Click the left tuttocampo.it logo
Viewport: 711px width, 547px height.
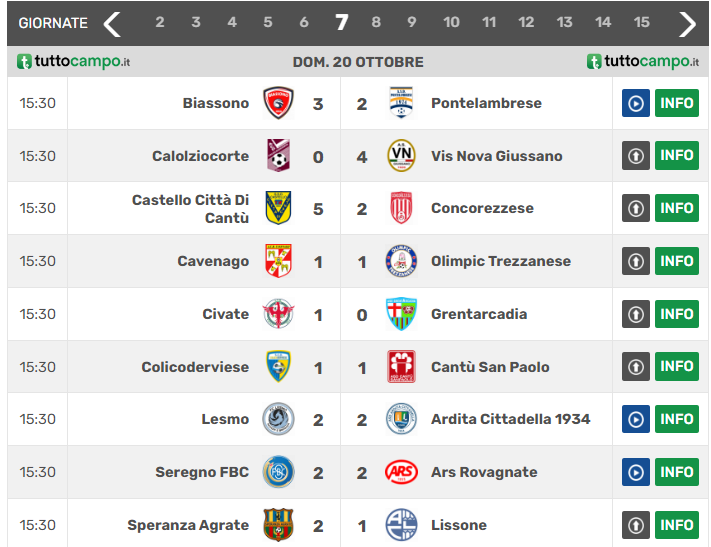tap(74, 62)
